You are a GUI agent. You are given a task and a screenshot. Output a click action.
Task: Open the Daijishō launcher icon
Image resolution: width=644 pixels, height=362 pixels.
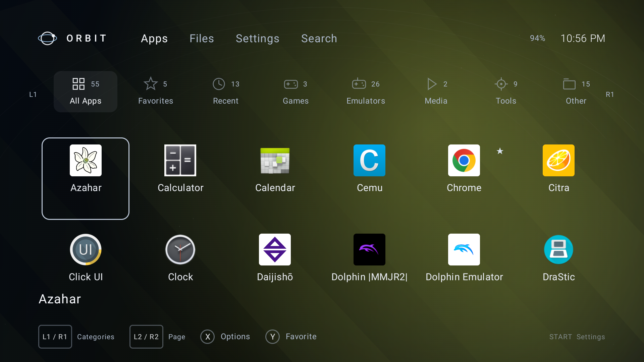[x=275, y=250]
